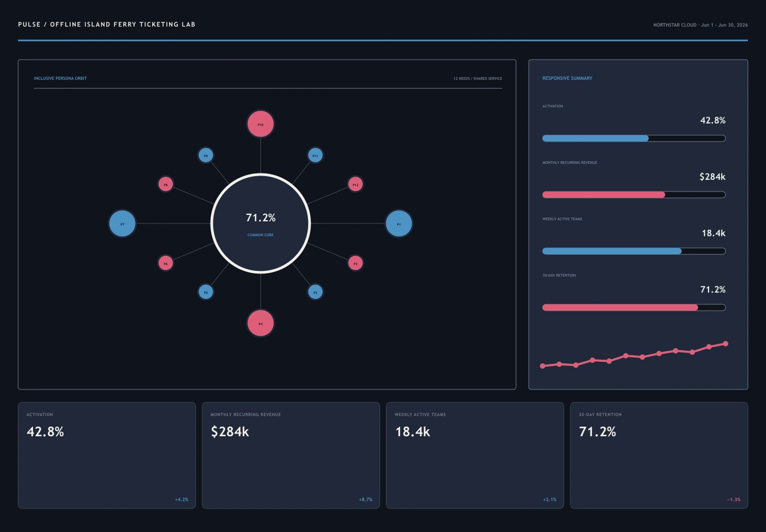
Task: Select the P10 persona node
Action: pos(261,124)
